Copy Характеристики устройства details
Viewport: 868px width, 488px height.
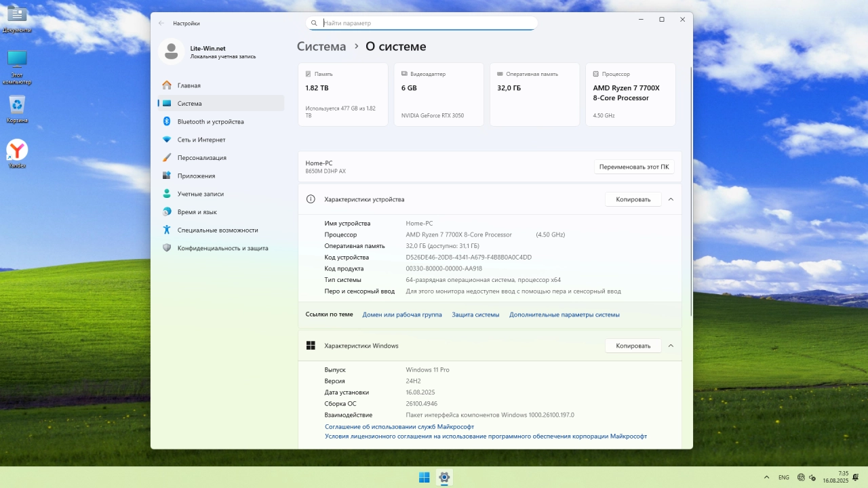click(633, 199)
